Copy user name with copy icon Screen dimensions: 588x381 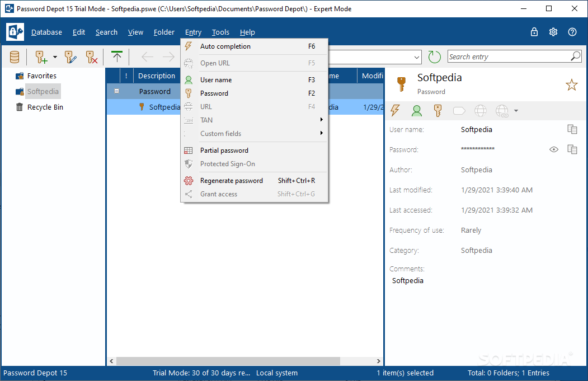[572, 129]
